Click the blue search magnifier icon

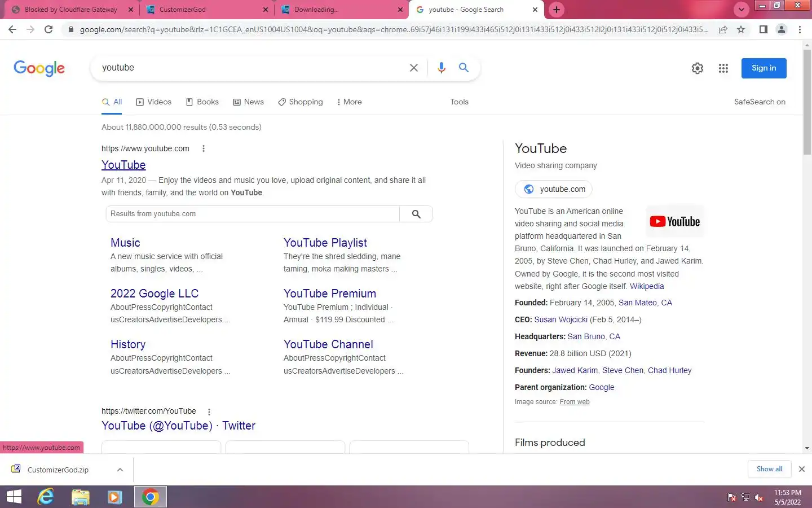pyautogui.click(x=464, y=68)
